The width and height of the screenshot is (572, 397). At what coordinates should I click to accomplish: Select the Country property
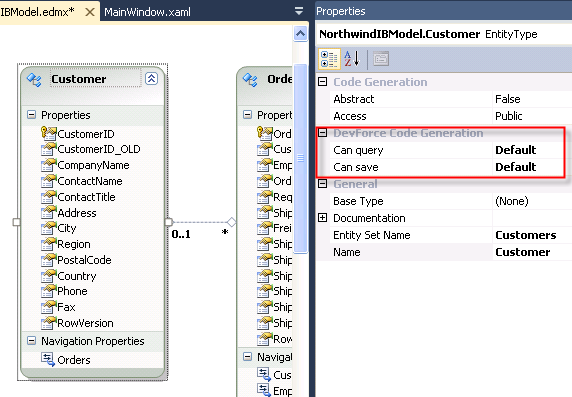click(77, 276)
